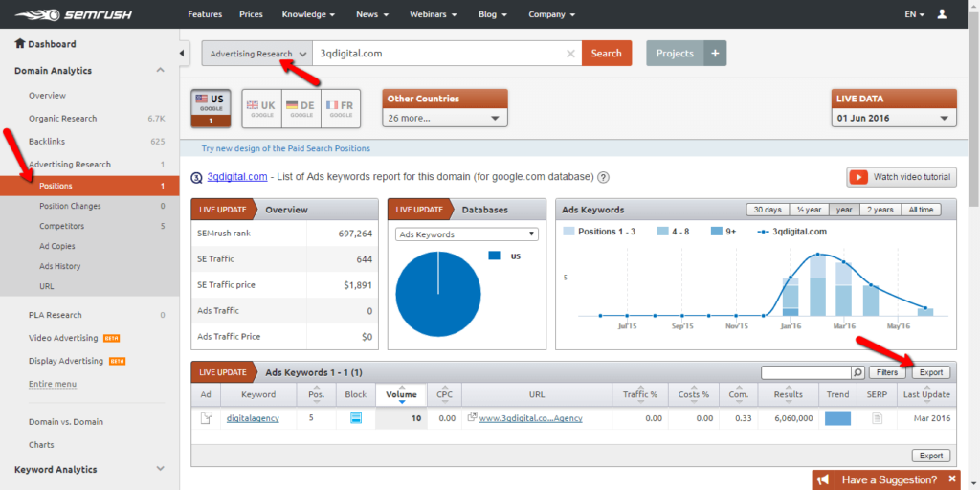Click the keyword filter input field

(806, 372)
